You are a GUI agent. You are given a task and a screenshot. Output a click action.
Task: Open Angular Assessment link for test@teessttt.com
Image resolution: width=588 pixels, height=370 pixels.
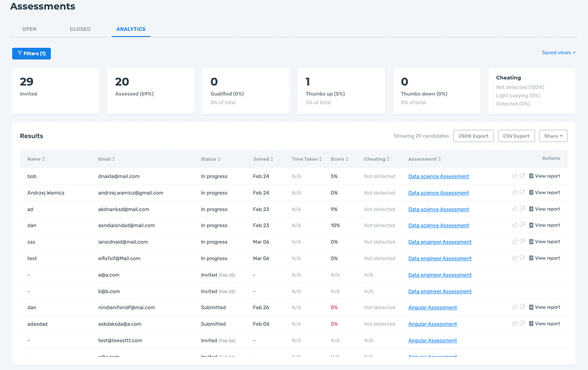(432, 340)
